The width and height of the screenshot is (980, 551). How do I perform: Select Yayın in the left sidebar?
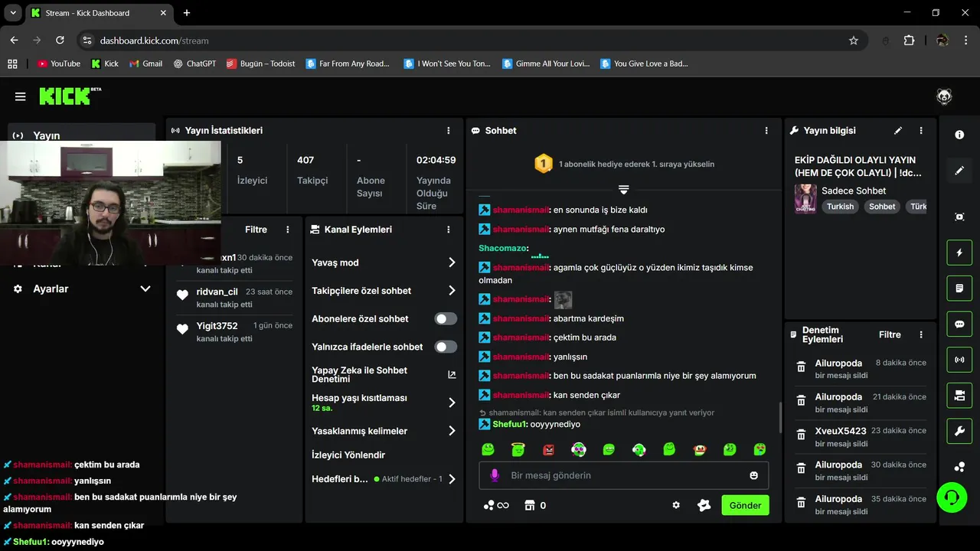tap(82, 135)
